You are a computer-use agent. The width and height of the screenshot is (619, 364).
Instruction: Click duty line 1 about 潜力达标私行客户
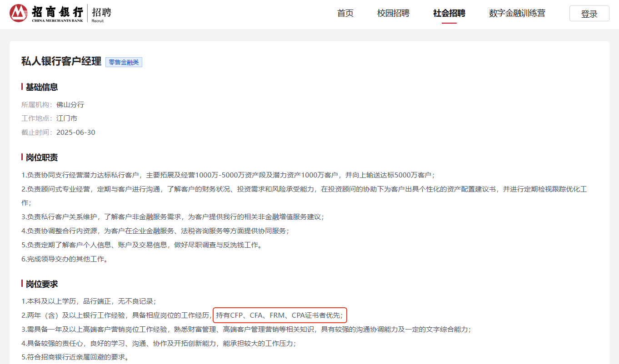click(228, 175)
